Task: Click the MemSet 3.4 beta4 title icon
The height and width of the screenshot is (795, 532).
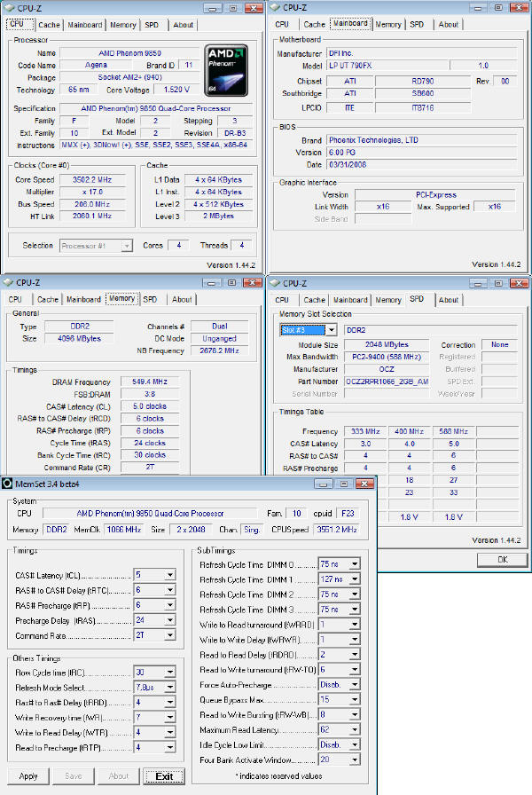Action: coord(7,484)
